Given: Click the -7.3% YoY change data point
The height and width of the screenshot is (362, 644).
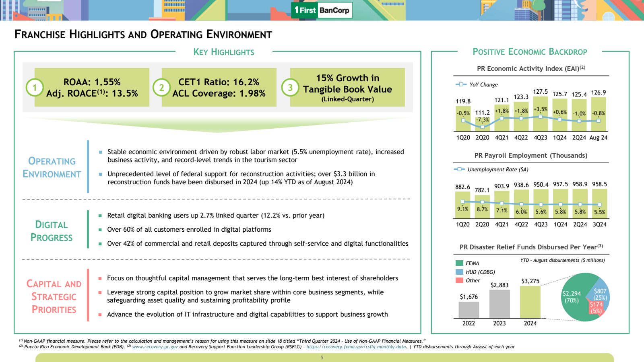Looking at the screenshot, I should (482, 127).
